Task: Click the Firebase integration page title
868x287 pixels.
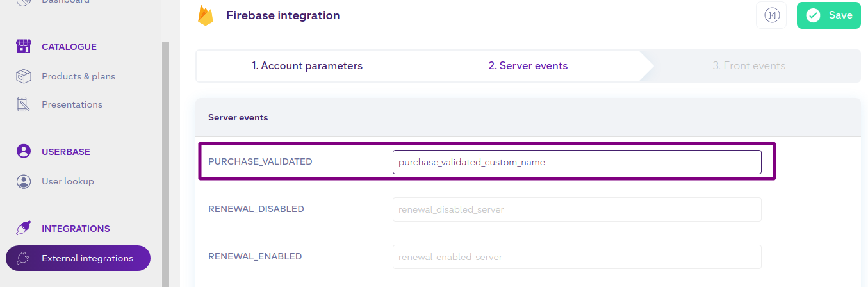Action: pyautogui.click(x=283, y=15)
